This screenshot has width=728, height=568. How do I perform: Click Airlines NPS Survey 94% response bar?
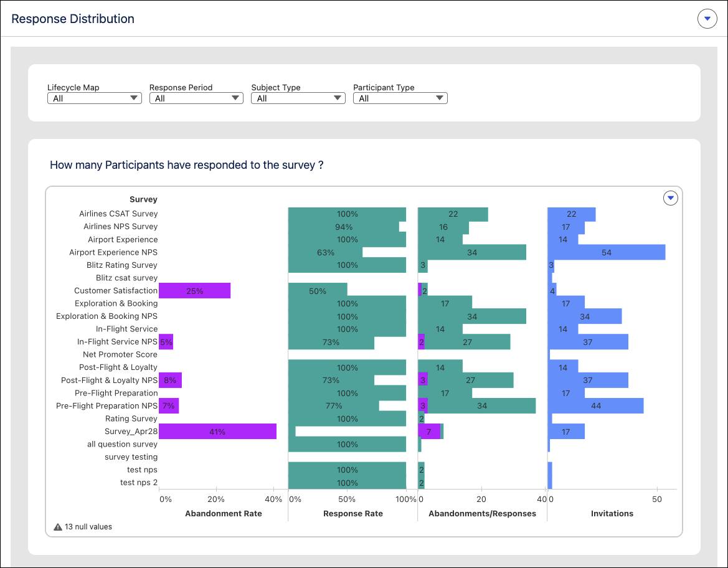344,227
